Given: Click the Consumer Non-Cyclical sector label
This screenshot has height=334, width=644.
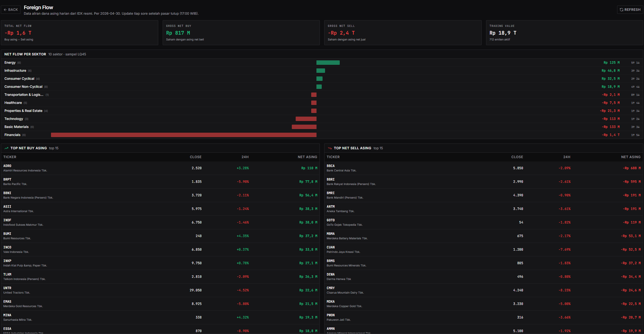Looking at the screenshot, I should click(x=23, y=87).
